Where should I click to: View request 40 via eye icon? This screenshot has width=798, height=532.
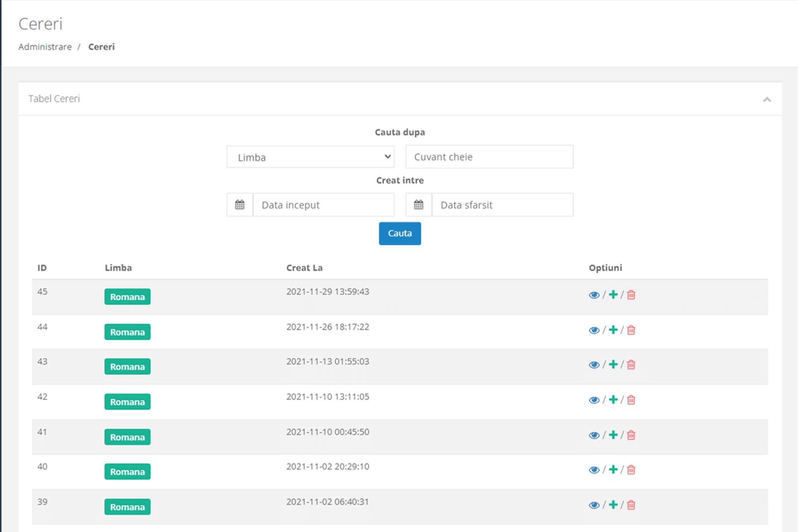594,470
